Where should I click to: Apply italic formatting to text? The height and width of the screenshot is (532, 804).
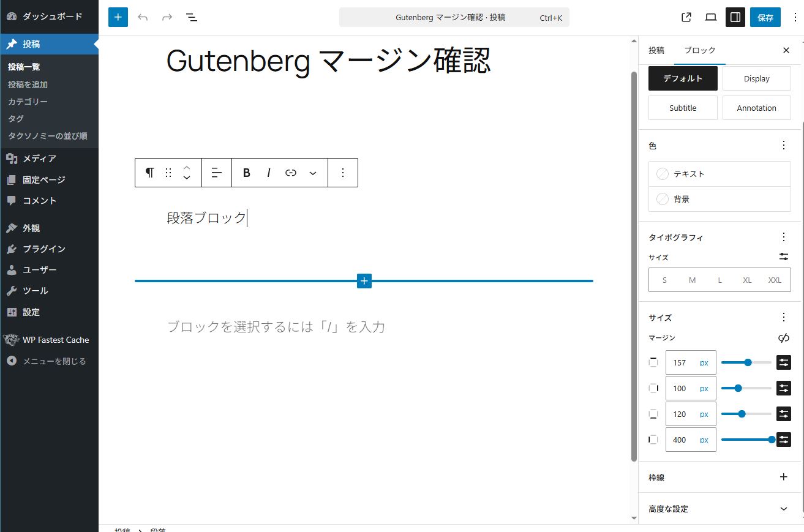point(268,173)
